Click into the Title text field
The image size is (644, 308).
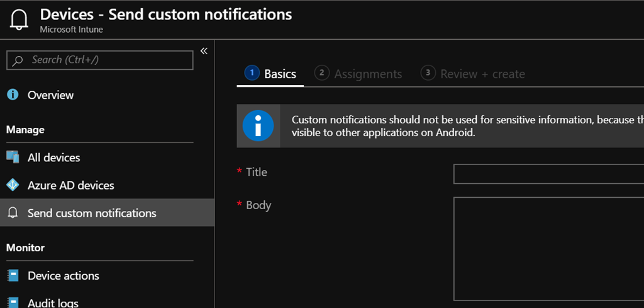tap(548, 174)
